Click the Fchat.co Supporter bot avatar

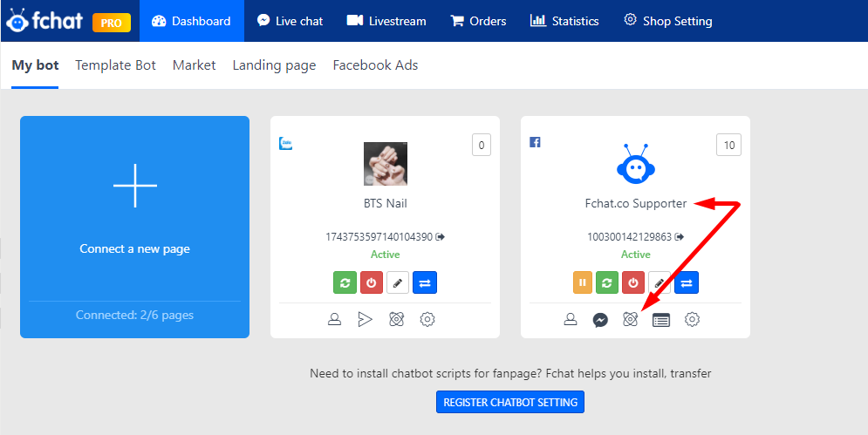(x=635, y=164)
